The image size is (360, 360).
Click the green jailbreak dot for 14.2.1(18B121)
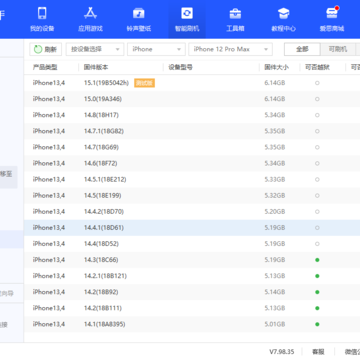(x=317, y=276)
